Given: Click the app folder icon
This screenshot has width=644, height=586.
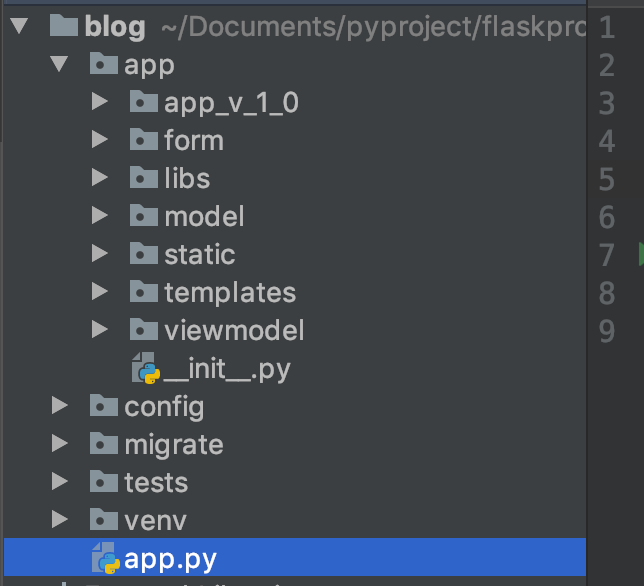Looking at the screenshot, I should (104, 66).
